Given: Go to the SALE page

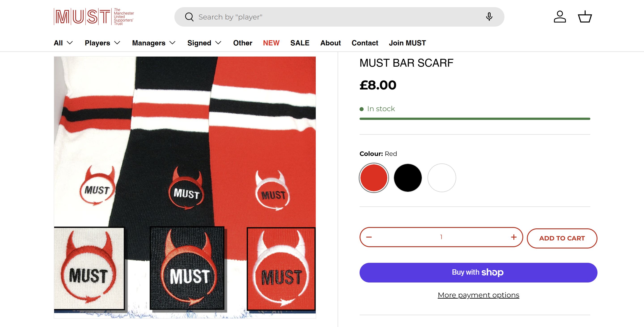Looking at the screenshot, I should point(300,43).
